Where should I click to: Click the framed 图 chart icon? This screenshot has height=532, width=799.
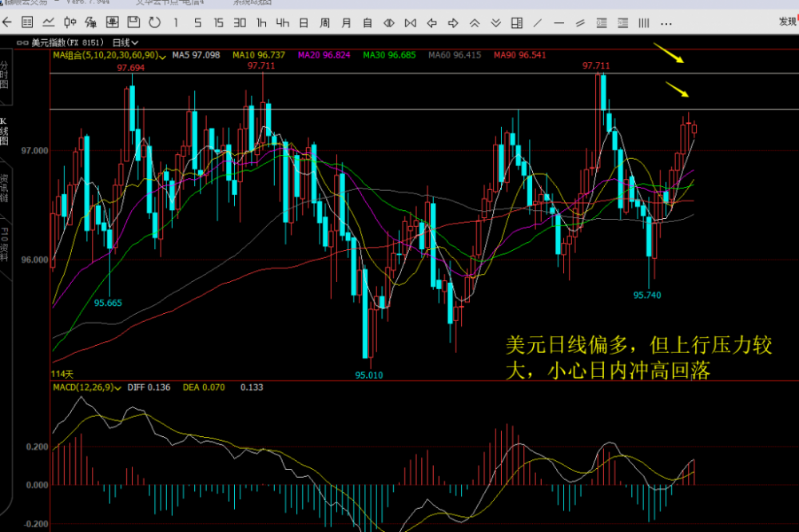coord(112,22)
